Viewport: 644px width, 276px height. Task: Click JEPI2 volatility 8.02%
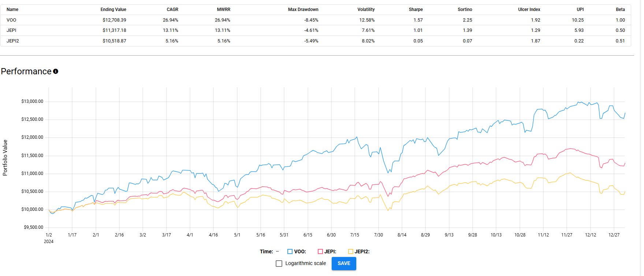tap(368, 41)
